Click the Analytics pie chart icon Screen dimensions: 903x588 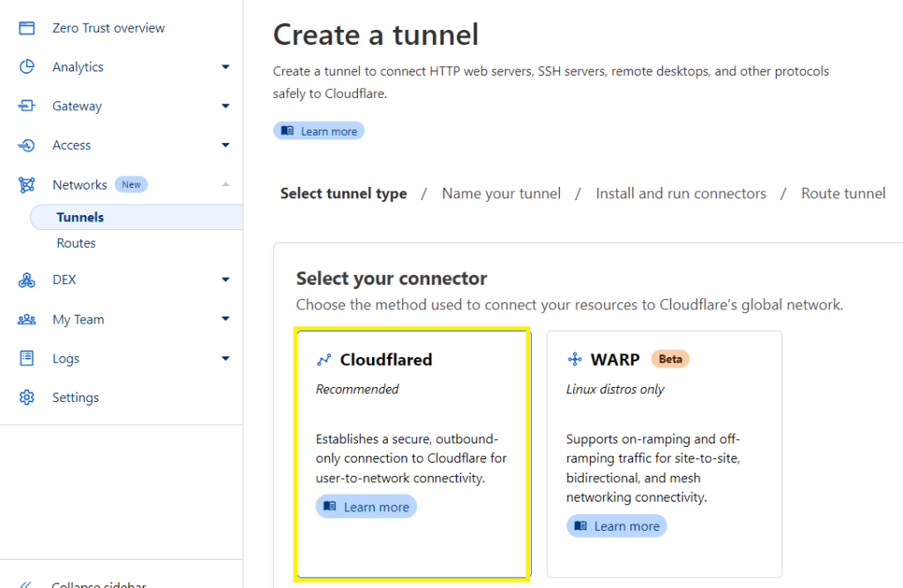26,67
